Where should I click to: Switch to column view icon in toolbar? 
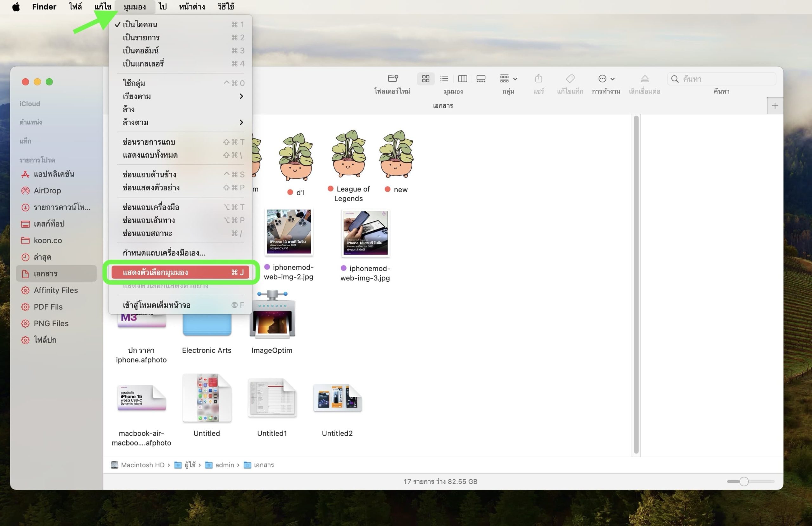click(x=462, y=79)
